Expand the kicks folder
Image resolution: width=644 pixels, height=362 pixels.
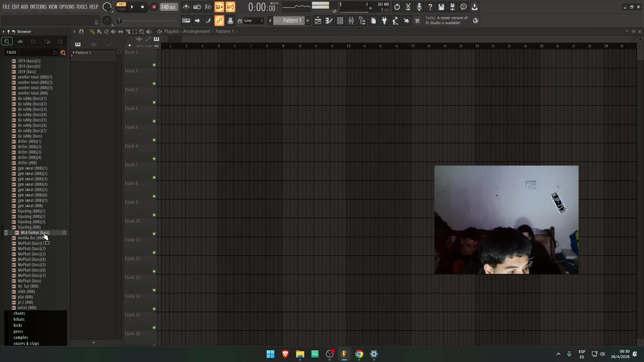pyautogui.click(x=18, y=325)
